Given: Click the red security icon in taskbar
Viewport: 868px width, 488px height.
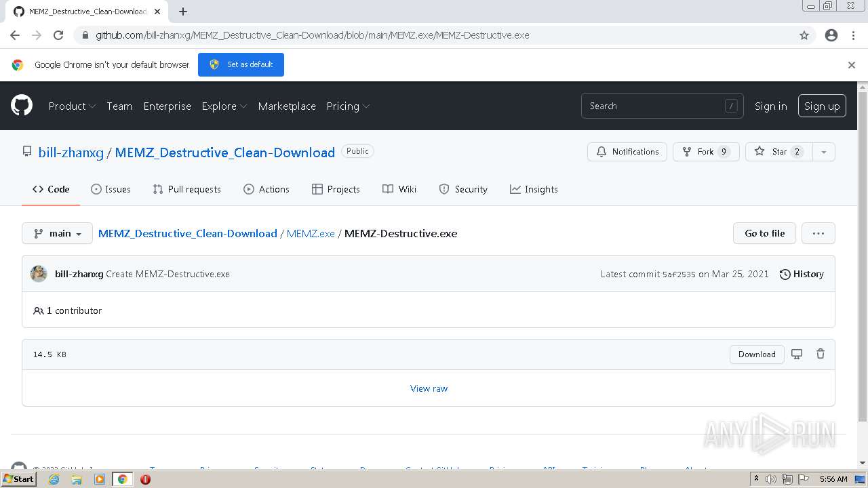Looking at the screenshot, I should (145, 479).
